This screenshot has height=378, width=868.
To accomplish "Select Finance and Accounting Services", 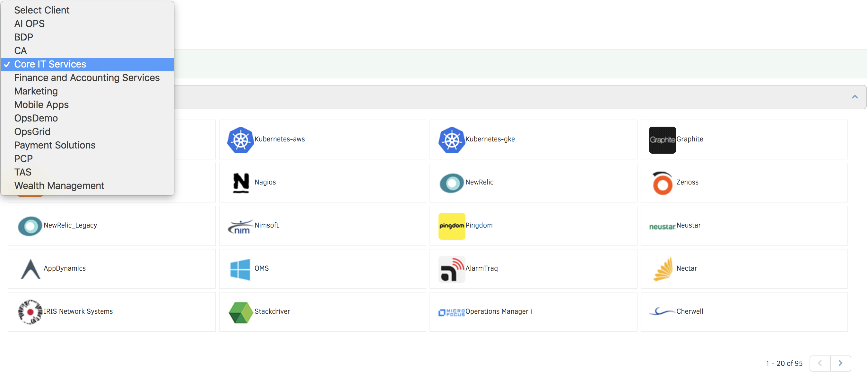I will point(87,78).
